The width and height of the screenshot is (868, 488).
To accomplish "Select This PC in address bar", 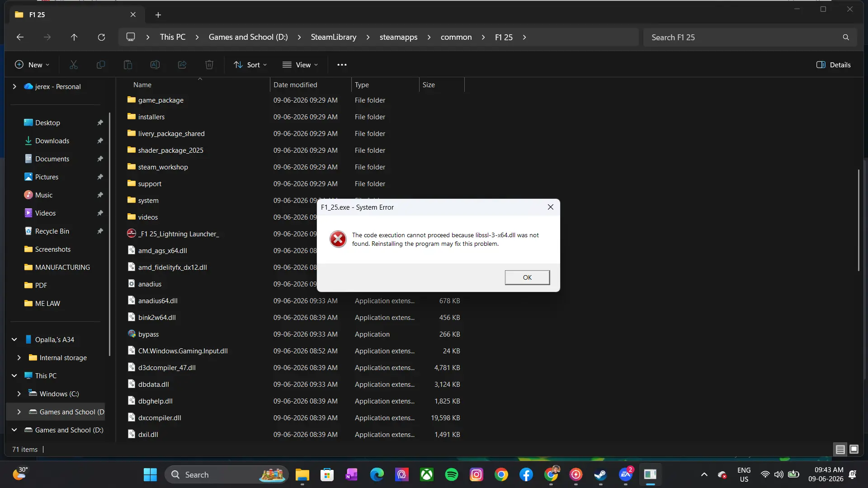I will click(173, 37).
